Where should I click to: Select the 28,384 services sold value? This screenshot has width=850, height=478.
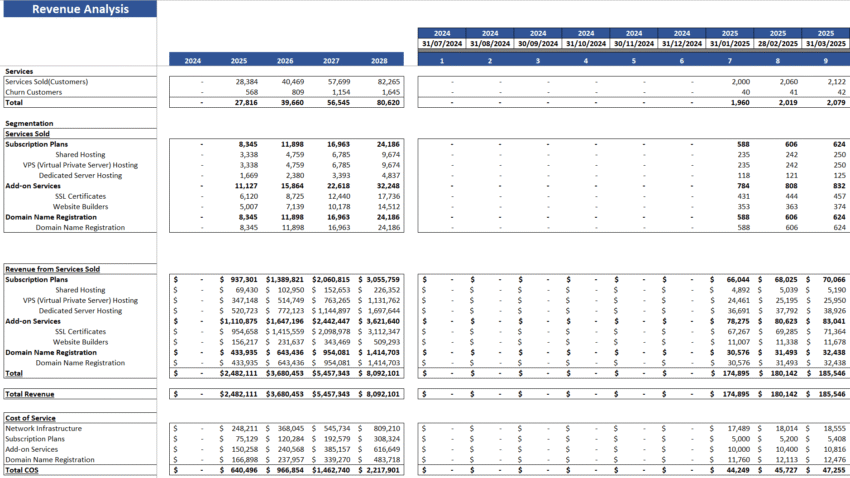click(247, 82)
